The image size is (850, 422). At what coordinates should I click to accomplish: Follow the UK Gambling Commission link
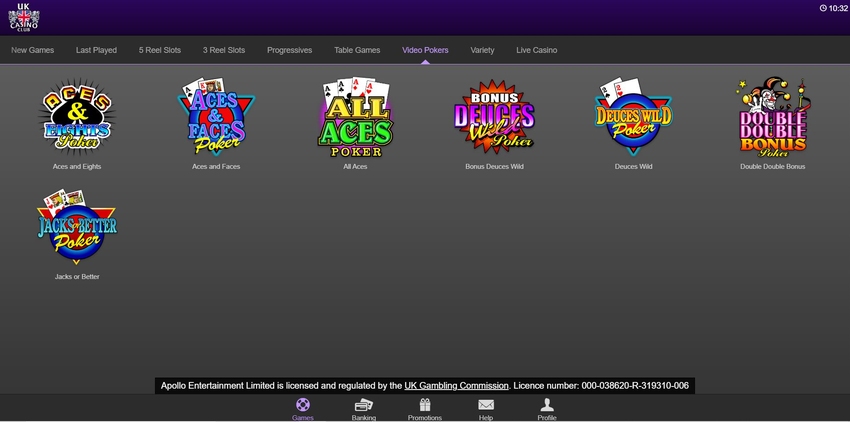(x=456, y=386)
